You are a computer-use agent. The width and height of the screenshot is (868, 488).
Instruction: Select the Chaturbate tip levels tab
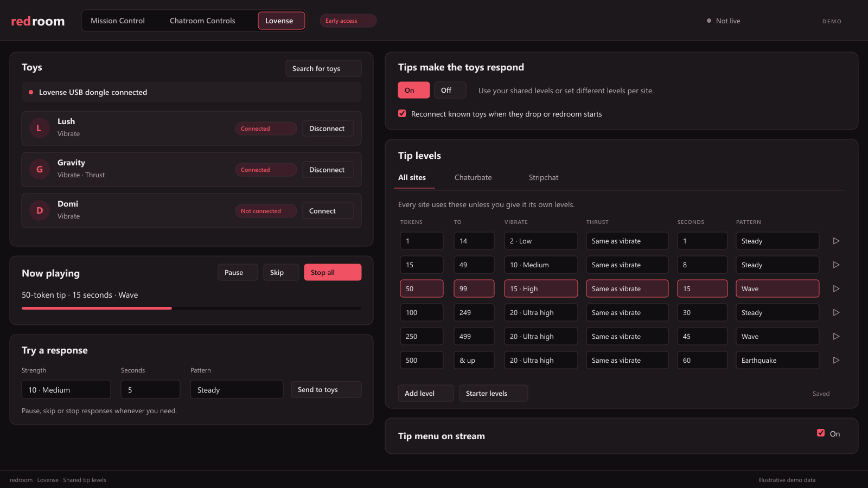[473, 177]
